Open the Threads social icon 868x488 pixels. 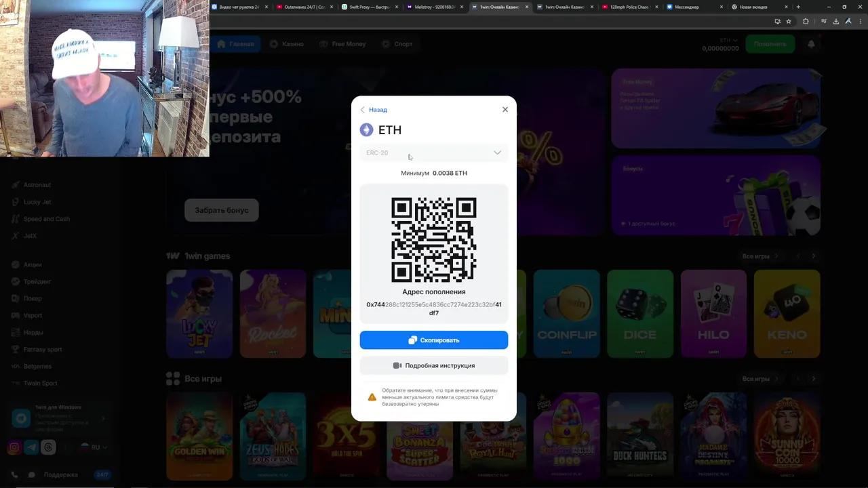click(x=48, y=447)
